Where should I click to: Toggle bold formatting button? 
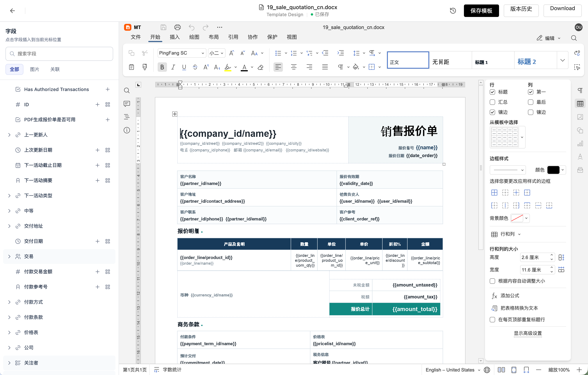point(162,67)
